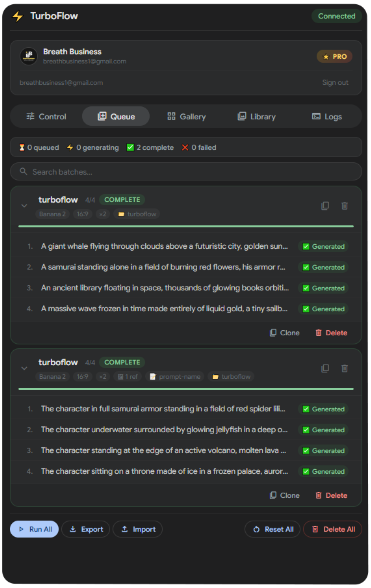Select the character active volcano prompt
Screen dimensions: 371x588
[163, 451]
